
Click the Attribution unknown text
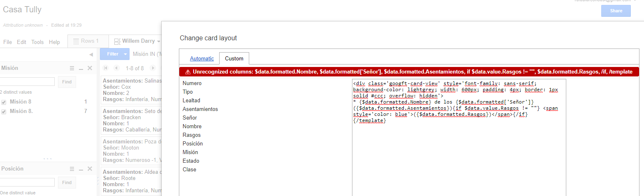pos(23,25)
